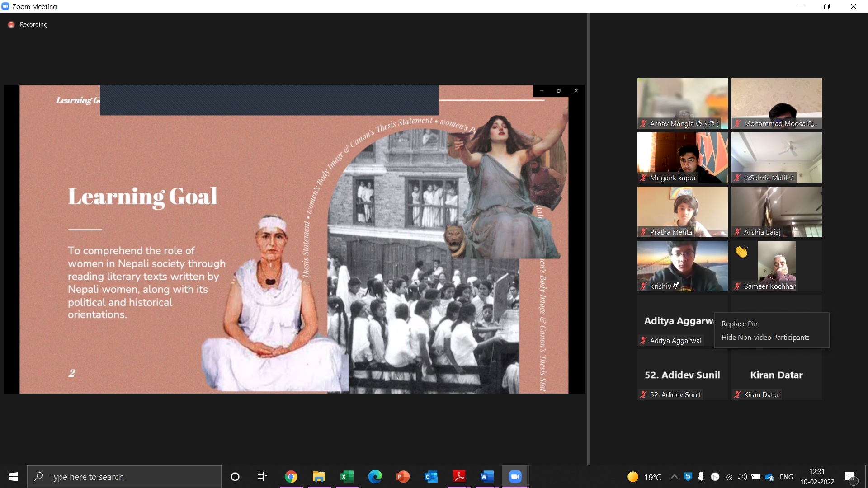The height and width of the screenshot is (488, 868).
Task: Open the notification center icon
Action: [x=850, y=477]
